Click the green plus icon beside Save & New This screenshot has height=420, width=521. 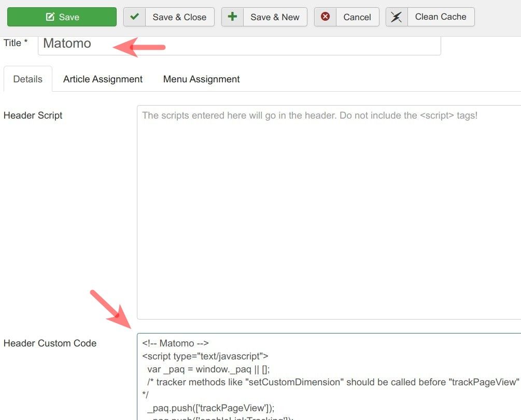coord(232,17)
